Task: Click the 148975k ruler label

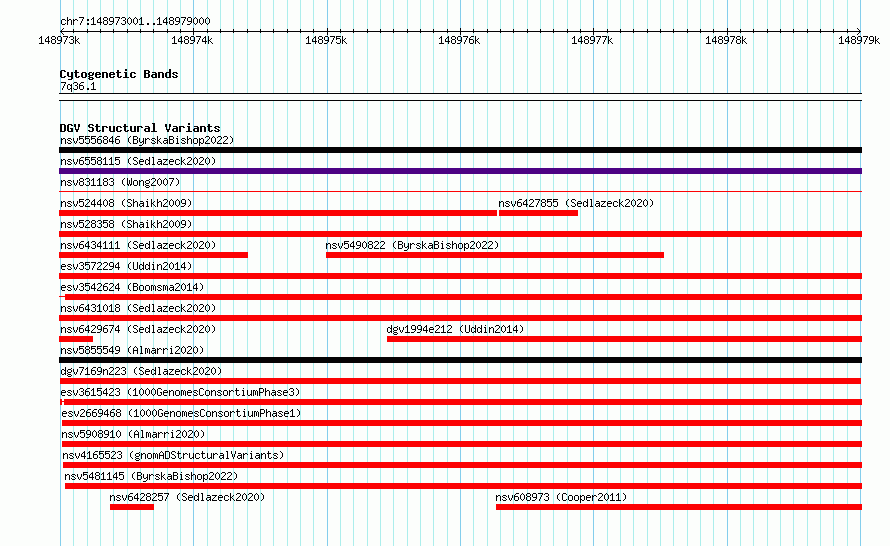Action: click(326, 40)
